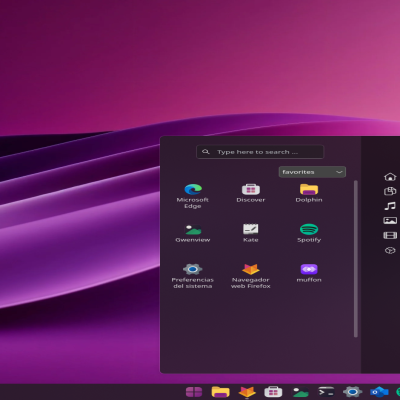Open the Home folder sidebar icon

click(x=390, y=177)
